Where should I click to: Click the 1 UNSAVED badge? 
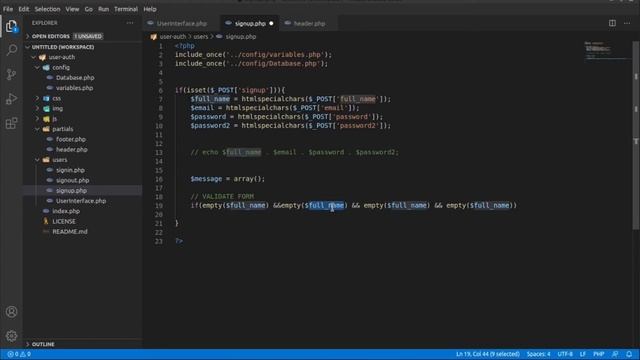click(x=88, y=36)
